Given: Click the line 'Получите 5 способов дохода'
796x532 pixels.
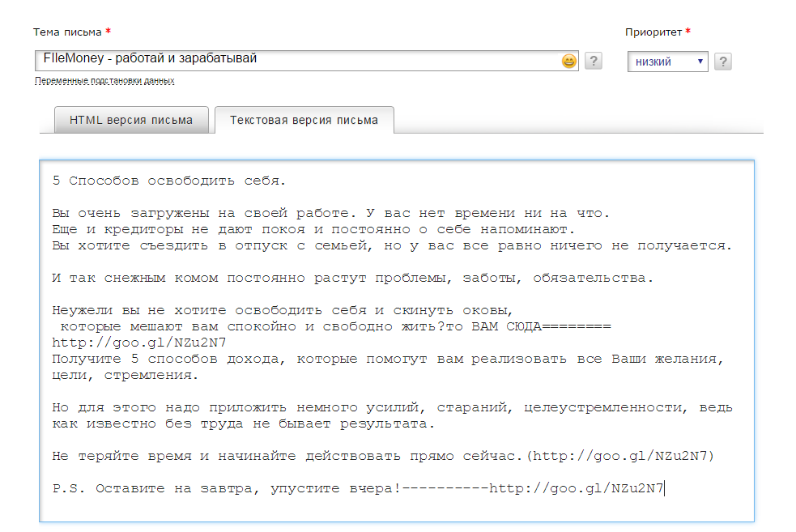Looking at the screenshot, I should pos(388,360).
